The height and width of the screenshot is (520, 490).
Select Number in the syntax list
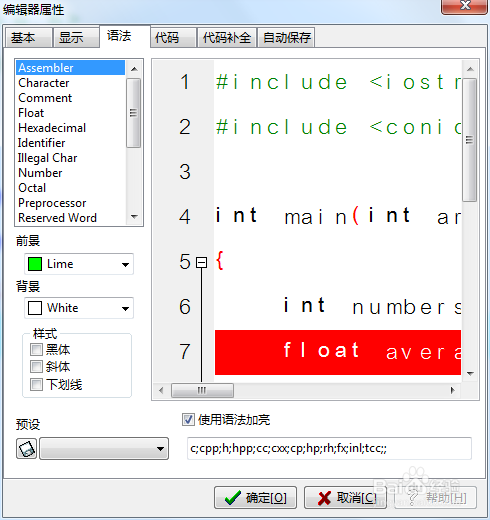click(71, 173)
